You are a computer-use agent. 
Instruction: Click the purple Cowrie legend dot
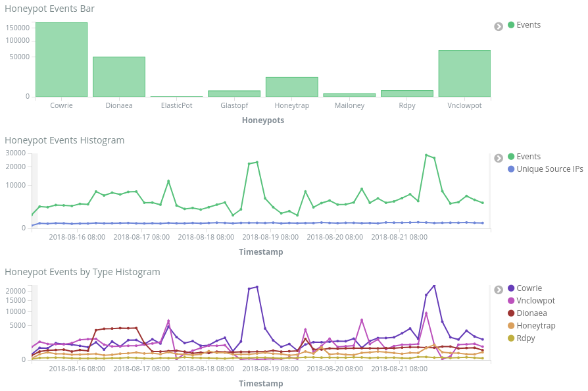(511, 288)
